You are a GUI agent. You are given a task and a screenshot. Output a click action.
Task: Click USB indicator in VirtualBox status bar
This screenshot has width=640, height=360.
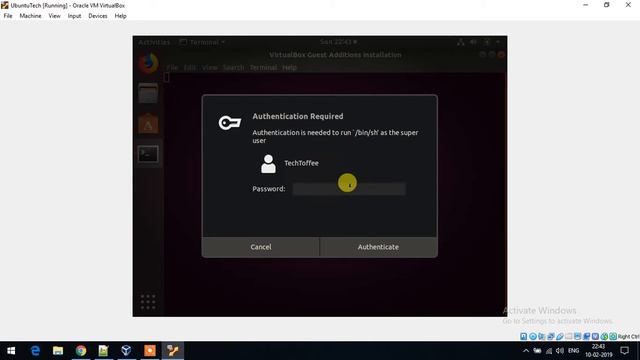560,336
